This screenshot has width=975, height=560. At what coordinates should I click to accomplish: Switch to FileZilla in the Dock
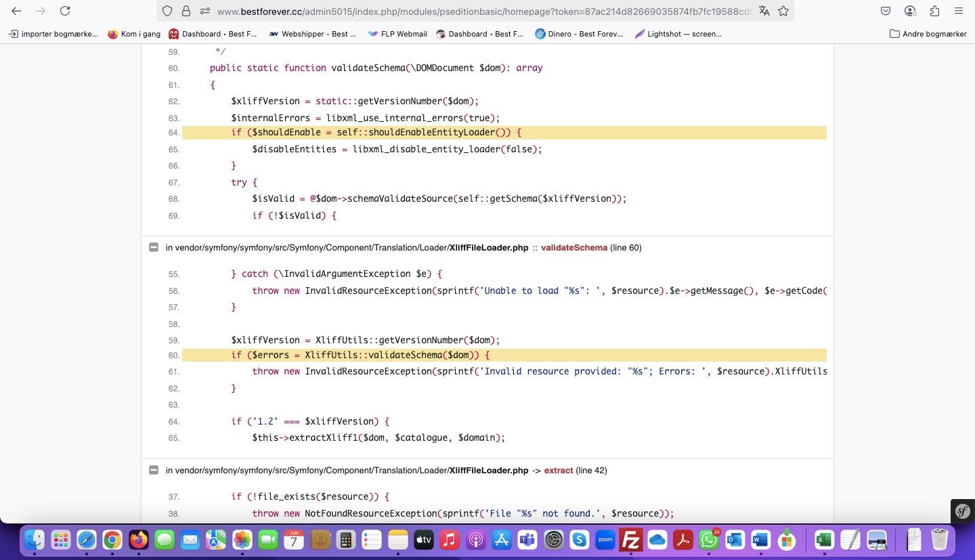pyautogui.click(x=631, y=540)
